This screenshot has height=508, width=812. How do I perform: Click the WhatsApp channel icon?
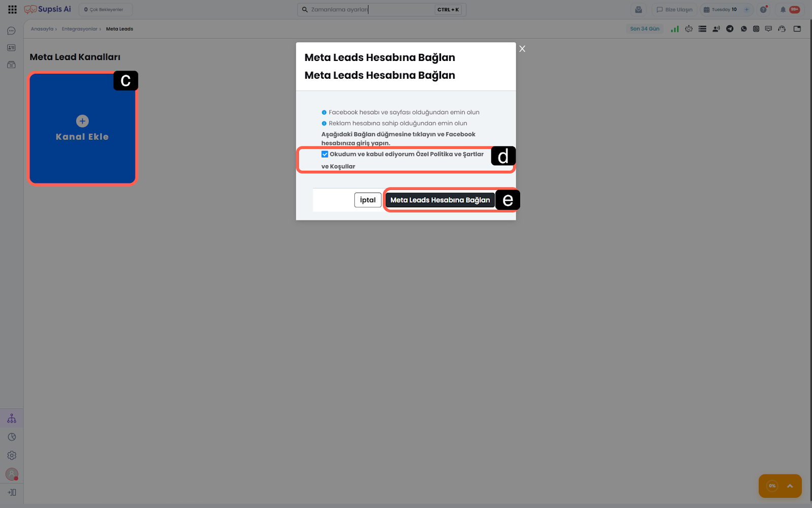[x=743, y=29]
